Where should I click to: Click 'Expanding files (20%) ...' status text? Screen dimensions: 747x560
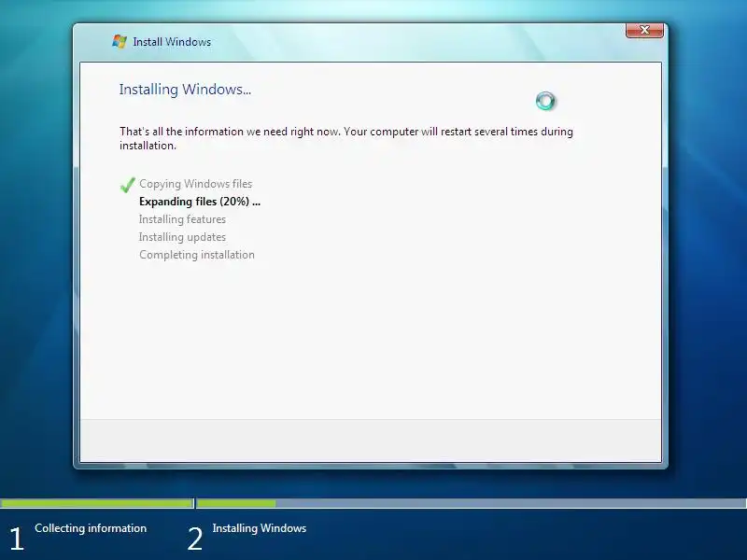point(200,202)
